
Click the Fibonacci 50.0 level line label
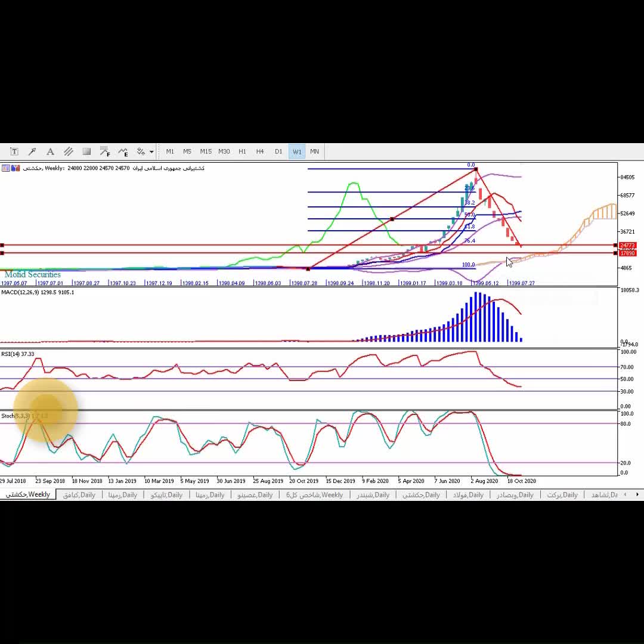[469, 215]
